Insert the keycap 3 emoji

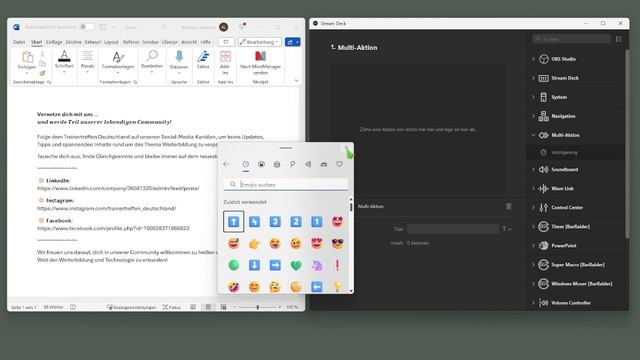pos(275,222)
